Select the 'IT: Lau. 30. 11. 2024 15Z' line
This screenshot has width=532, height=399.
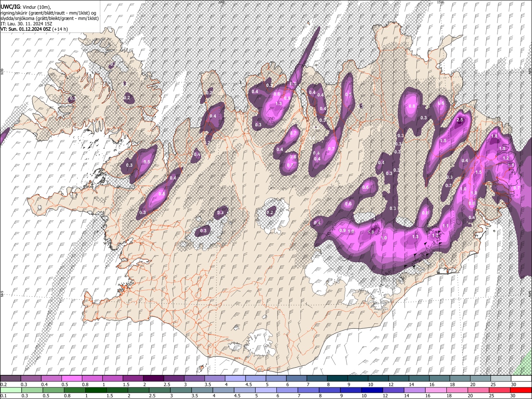[x=26, y=24]
